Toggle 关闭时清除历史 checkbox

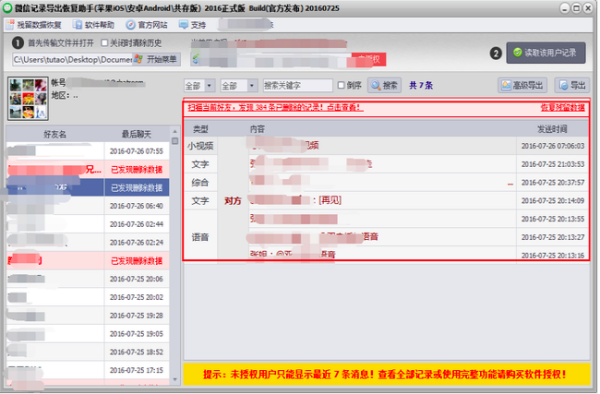point(104,42)
